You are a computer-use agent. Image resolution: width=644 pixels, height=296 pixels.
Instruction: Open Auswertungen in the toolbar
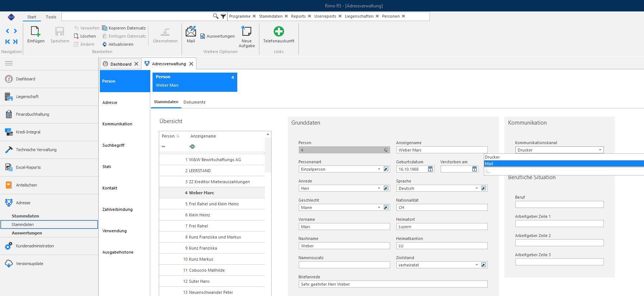point(217,36)
